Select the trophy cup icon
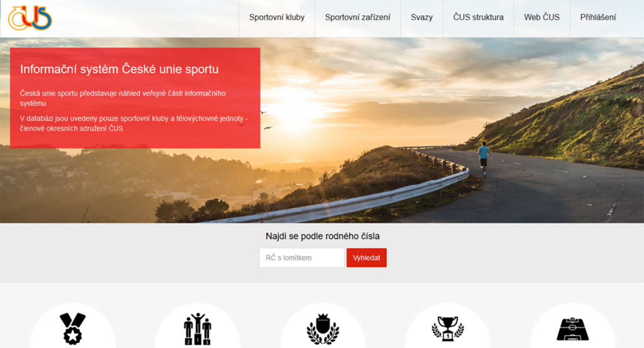 pyautogui.click(x=448, y=328)
